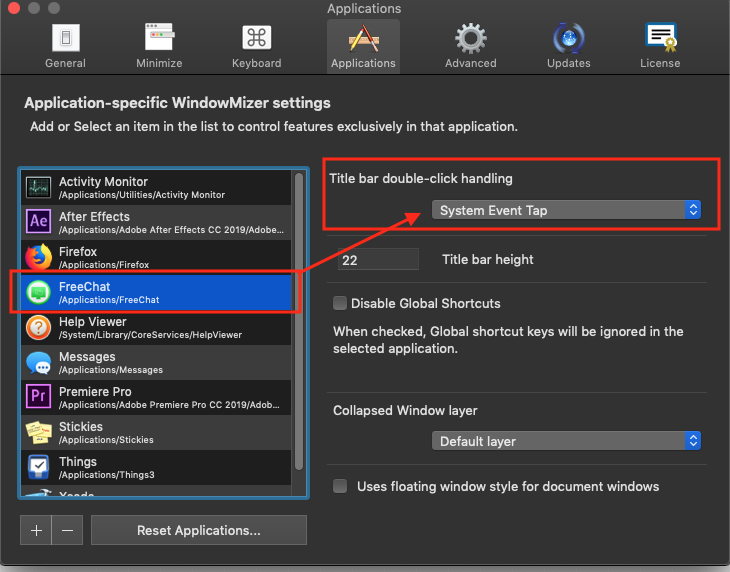730x572 pixels.
Task: Select the Applications toolbar icon
Action: [x=363, y=38]
